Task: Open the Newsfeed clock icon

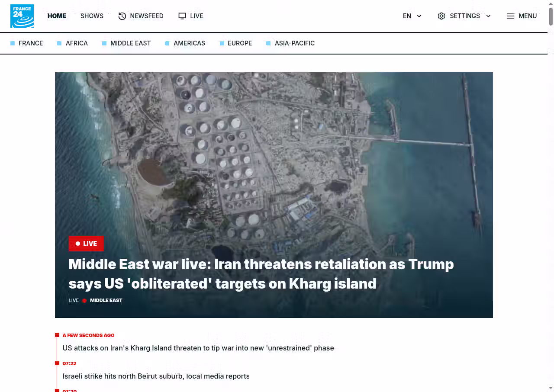Action: coord(122,16)
